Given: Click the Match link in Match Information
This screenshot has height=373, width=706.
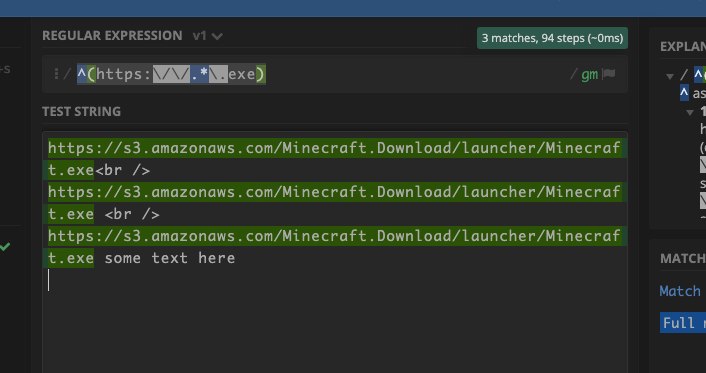Looking at the screenshot, I should pyautogui.click(x=680, y=291).
